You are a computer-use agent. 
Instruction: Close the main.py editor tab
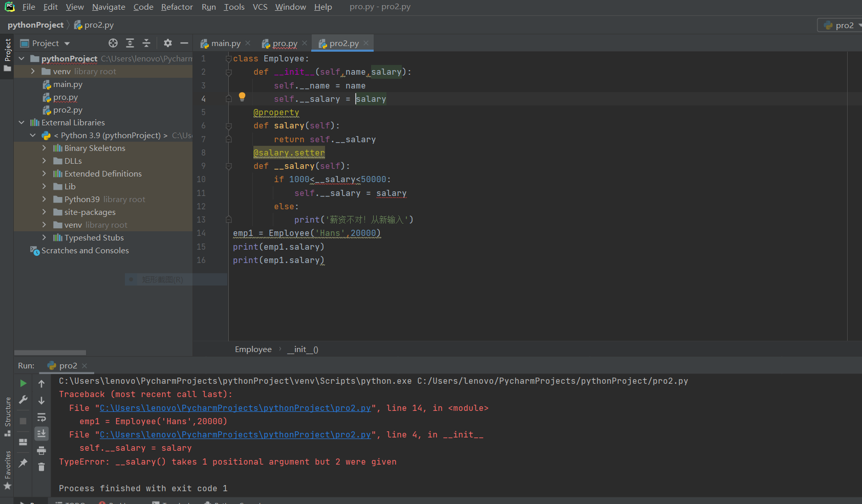coord(248,43)
